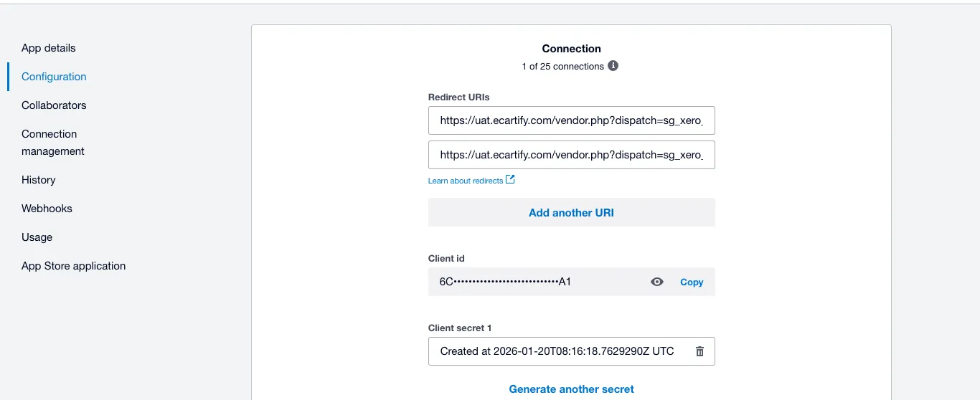View the History section
This screenshot has height=400, width=980.
coord(39,180)
